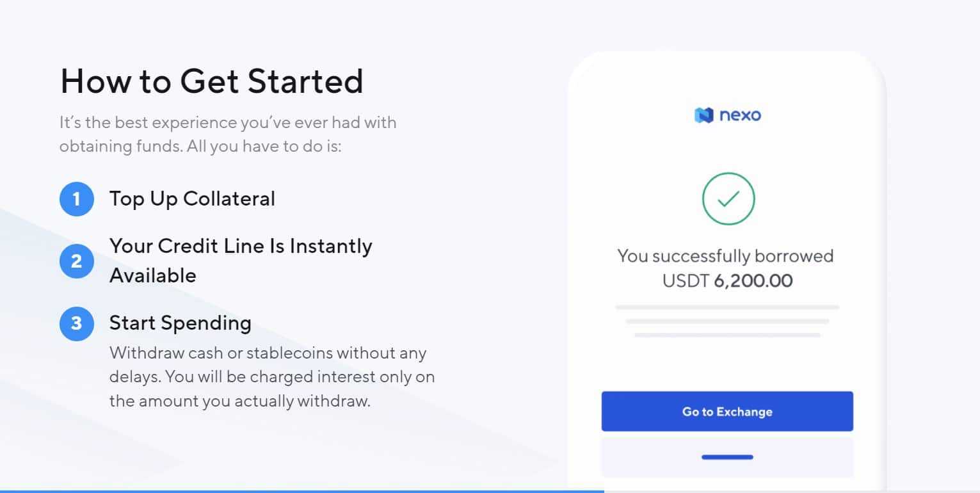Screen dimensions: 980x493
Task: Click the Nexo logo icon
Action: (703, 116)
